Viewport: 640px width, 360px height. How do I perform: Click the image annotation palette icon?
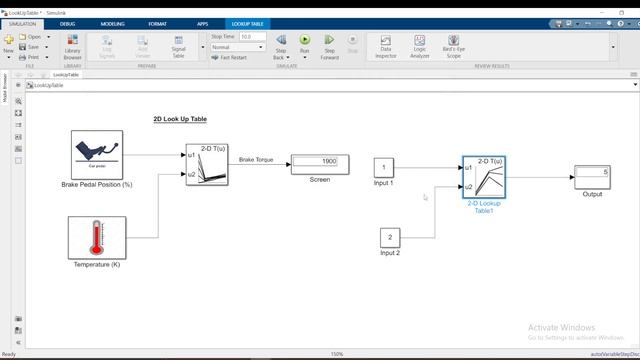pyautogui.click(x=18, y=149)
